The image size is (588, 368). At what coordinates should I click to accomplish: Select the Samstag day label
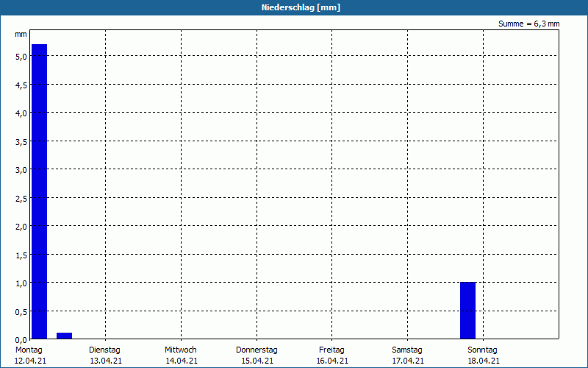(x=407, y=350)
